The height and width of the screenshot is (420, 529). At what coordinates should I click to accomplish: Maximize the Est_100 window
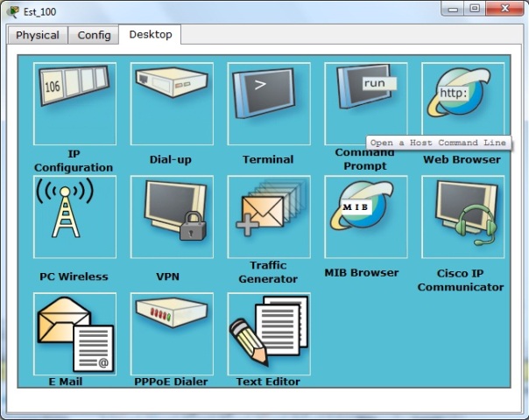click(475, 9)
